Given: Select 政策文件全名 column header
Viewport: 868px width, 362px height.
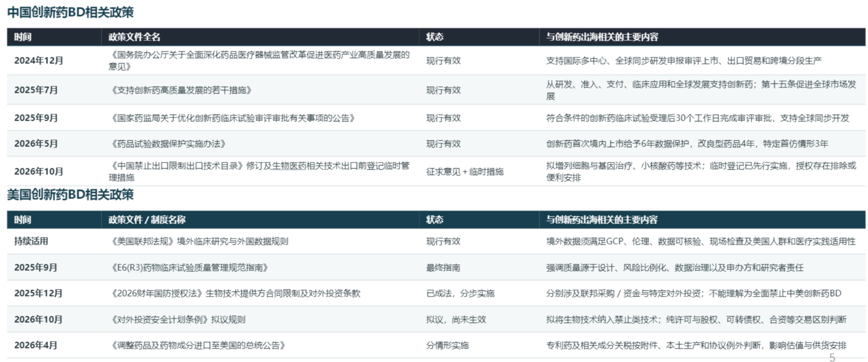Looking at the screenshot, I should (x=135, y=37).
